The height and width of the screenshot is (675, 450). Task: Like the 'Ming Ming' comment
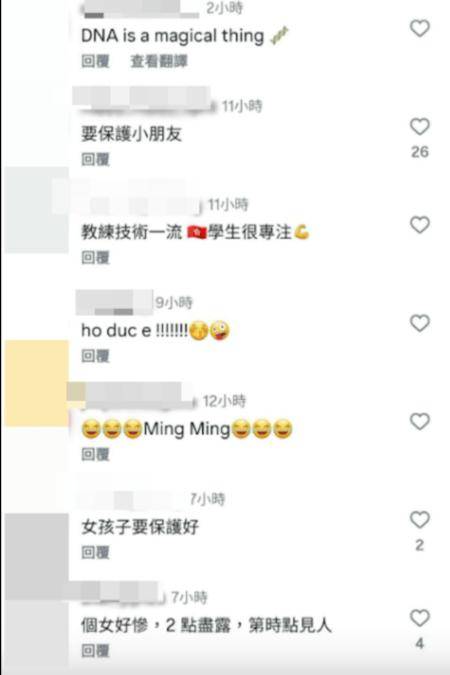click(x=419, y=421)
